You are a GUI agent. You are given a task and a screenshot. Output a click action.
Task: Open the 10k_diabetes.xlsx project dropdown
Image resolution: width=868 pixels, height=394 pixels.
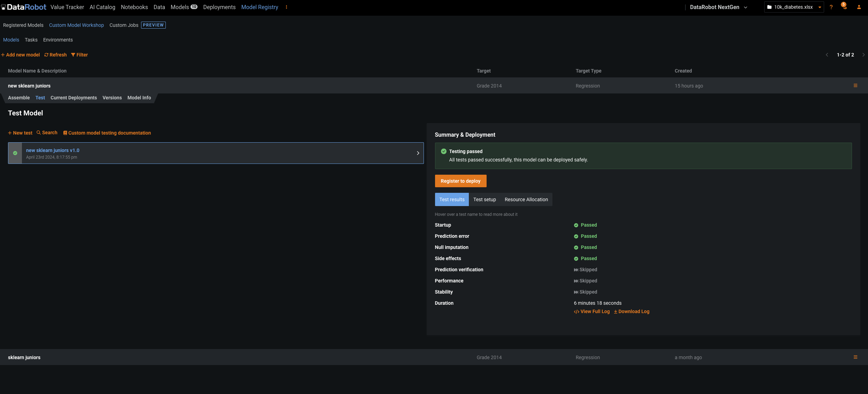tap(794, 7)
